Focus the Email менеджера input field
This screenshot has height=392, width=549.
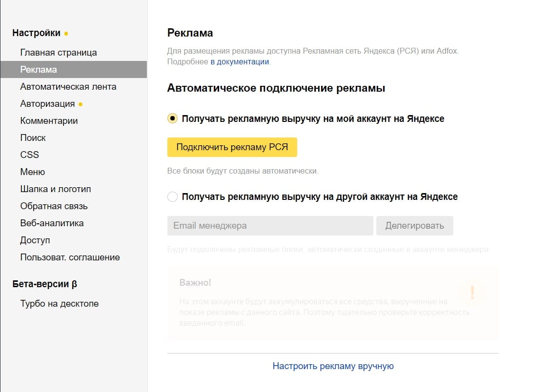[270, 226]
